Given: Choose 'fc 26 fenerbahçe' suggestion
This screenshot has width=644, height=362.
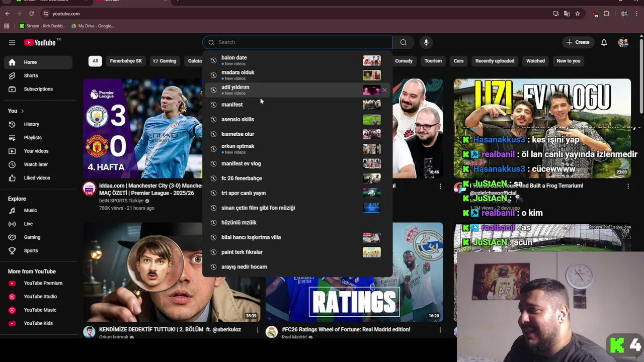Looking at the screenshot, I should pos(297,178).
